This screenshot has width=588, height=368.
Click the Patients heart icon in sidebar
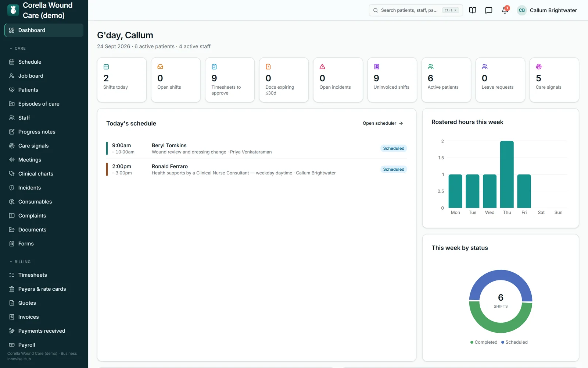pyautogui.click(x=12, y=90)
